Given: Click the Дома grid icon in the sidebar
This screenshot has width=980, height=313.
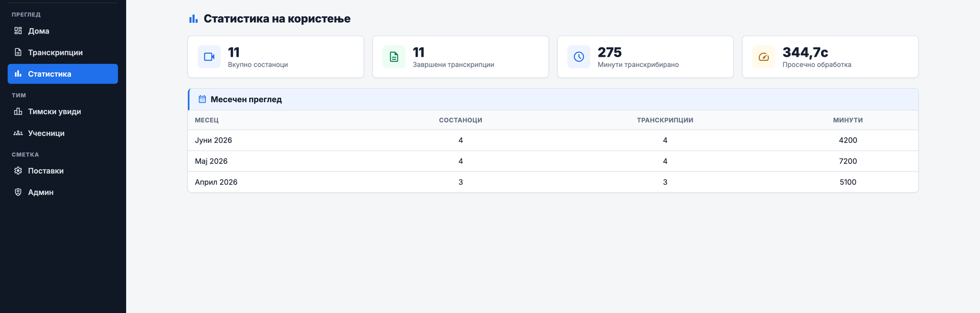Looking at the screenshot, I should click(x=18, y=31).
